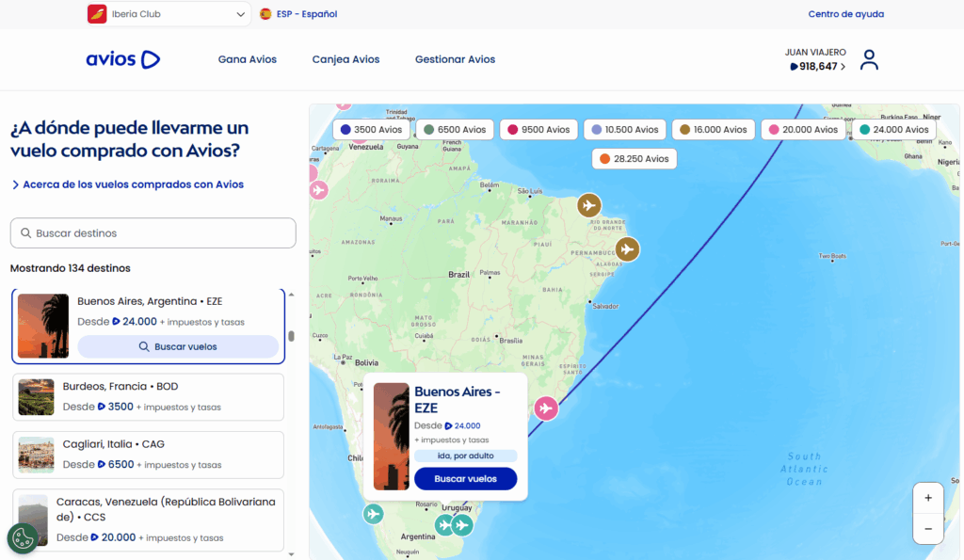This screenshot has height=560, width=964.
Task: Zoom in on the map
Action: coord(928,498)
